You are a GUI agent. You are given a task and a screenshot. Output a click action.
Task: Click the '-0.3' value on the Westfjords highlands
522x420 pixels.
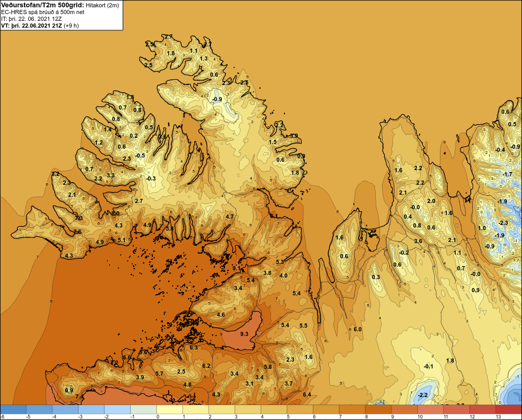(151, 178)
